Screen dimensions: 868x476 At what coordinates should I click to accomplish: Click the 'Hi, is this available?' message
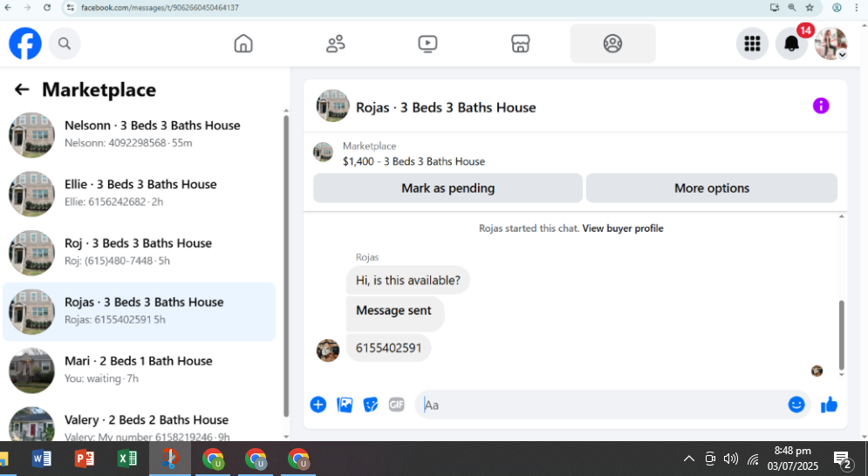pyautogui.click(x=408, y=280)
